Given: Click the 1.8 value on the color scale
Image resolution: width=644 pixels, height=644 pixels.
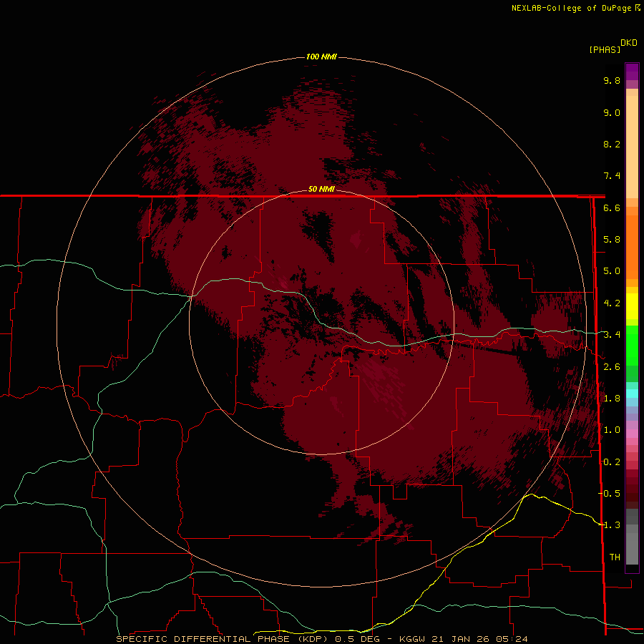Looking at the screenshot, I should [612, 399].
